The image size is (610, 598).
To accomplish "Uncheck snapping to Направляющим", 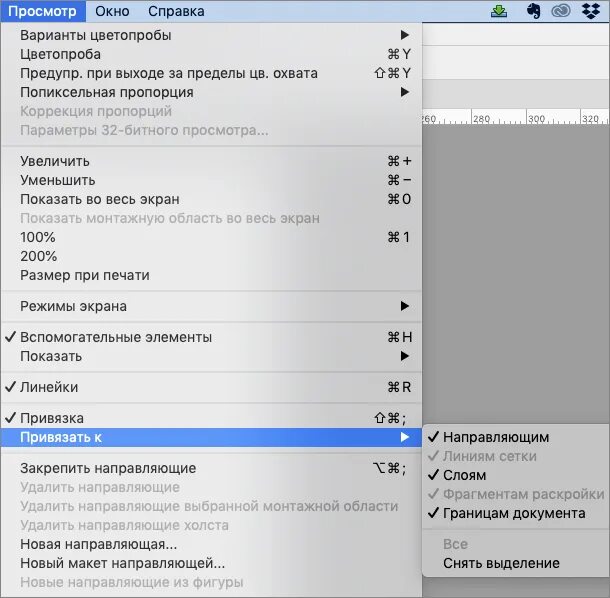I will tap(516, 437).
